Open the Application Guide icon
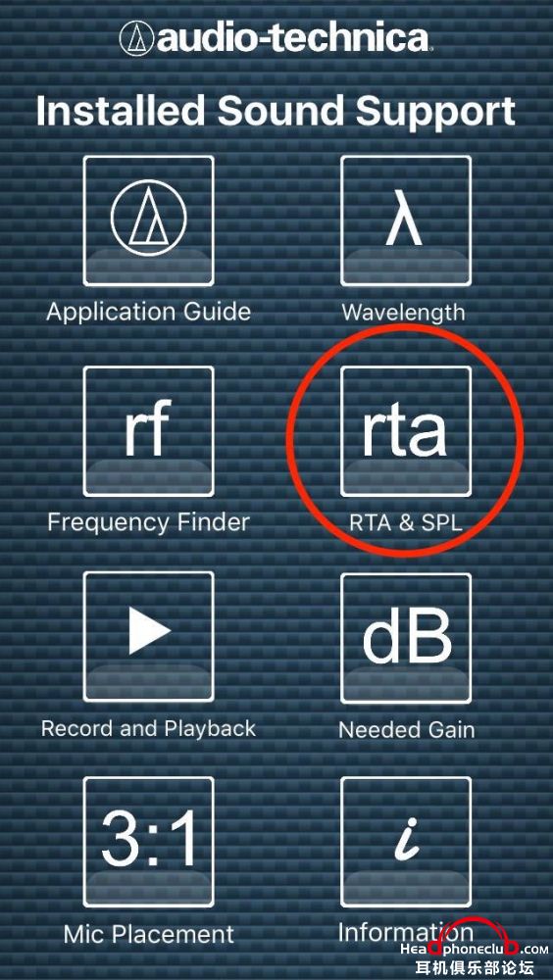Screen dimensions: 553x980 point(149,220)
